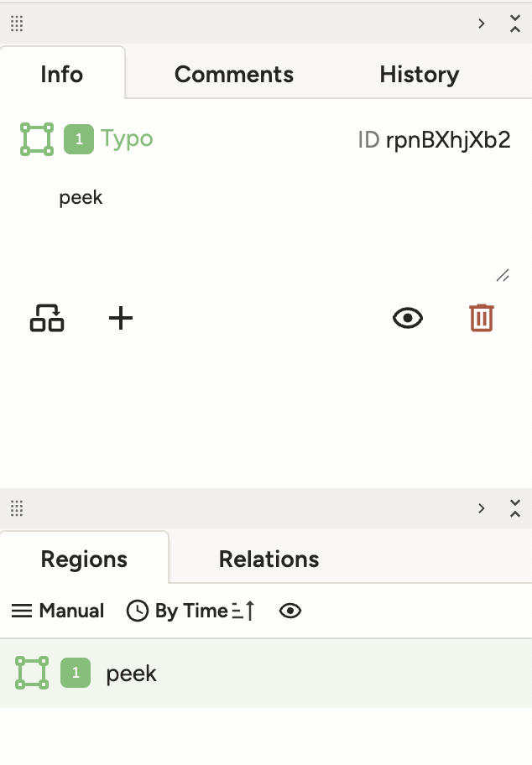Screen dimensions: 532x765
Task: Open the By Time ordering dropdown
Action: [x=178, y=611]
